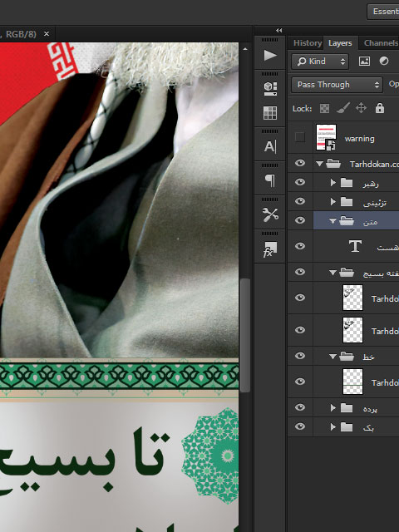Switch to the Channels tab
Viewport: 399px width, 532px height.
(381, 43)
